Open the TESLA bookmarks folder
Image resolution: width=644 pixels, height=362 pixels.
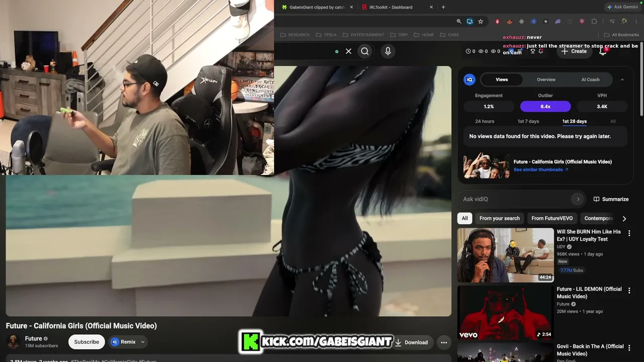[x=326, y=35]
